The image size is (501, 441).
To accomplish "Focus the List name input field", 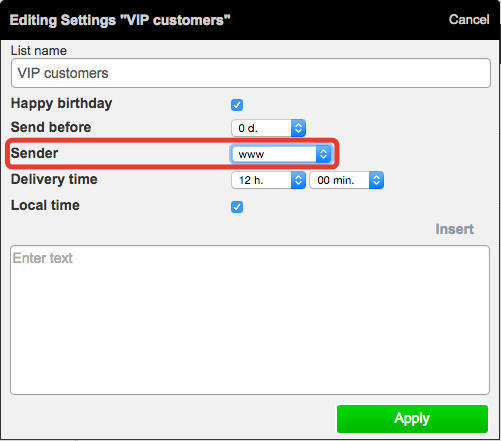I will click(251, 73).
